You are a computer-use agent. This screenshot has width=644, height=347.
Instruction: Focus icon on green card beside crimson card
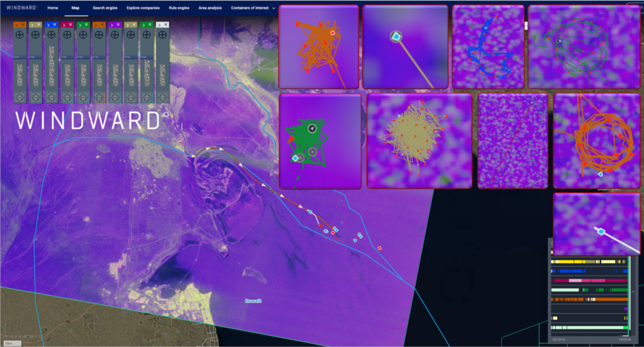(x=83, y=35)
